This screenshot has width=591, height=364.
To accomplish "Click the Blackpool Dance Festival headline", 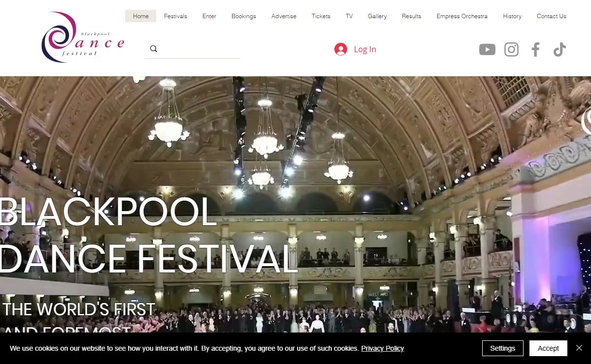I will point(148,235).
